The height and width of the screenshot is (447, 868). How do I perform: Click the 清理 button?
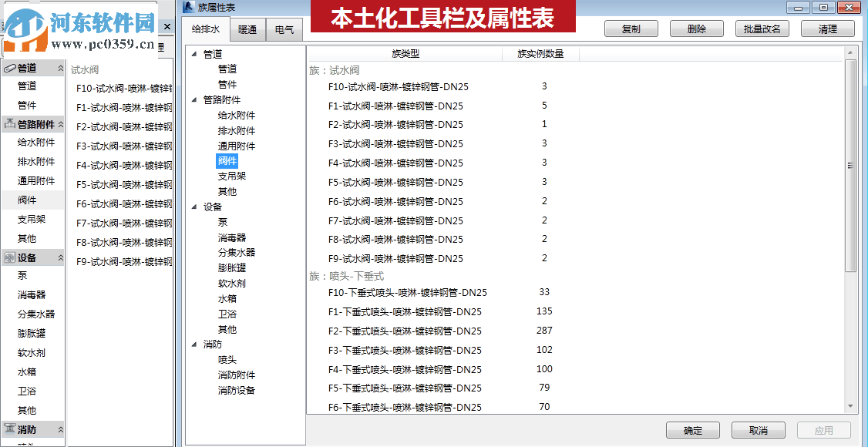coord(828,29)
